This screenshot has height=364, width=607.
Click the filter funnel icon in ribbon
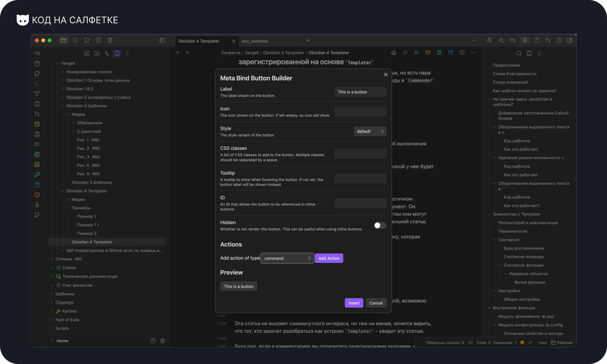click(x=37, y=94)
